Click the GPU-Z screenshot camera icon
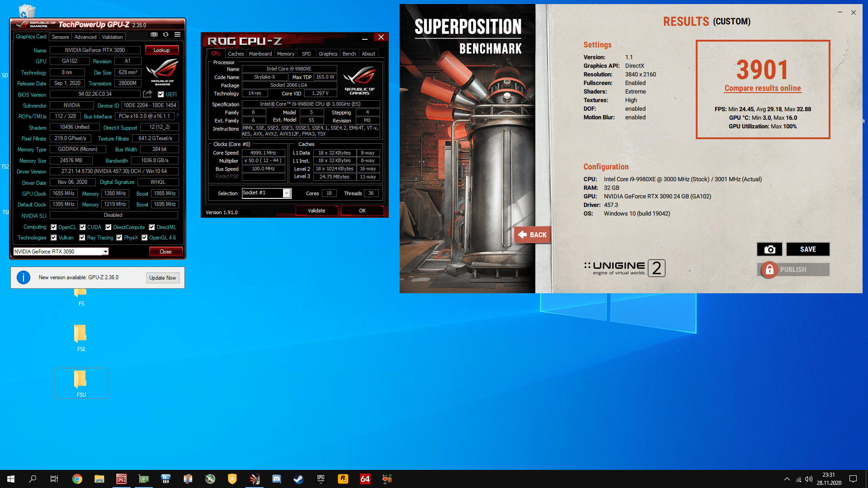Screen dimensions: 868x488 click(x=154, y=35)
